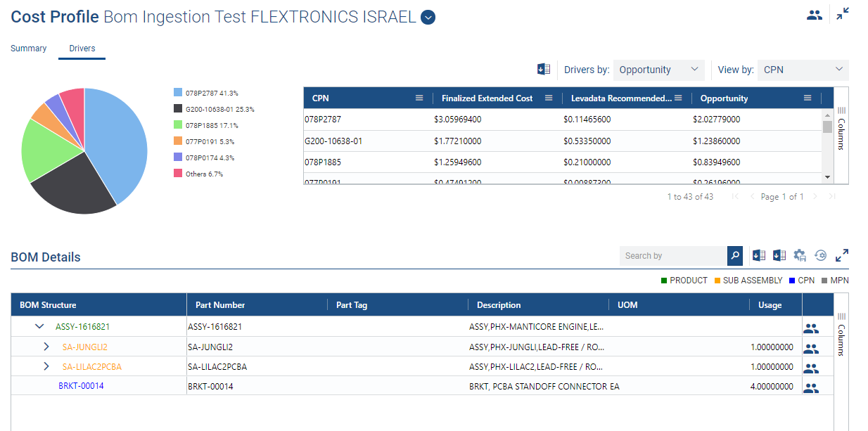
Task: Click the collaborators icon beside page title
Action: point(815,15)
